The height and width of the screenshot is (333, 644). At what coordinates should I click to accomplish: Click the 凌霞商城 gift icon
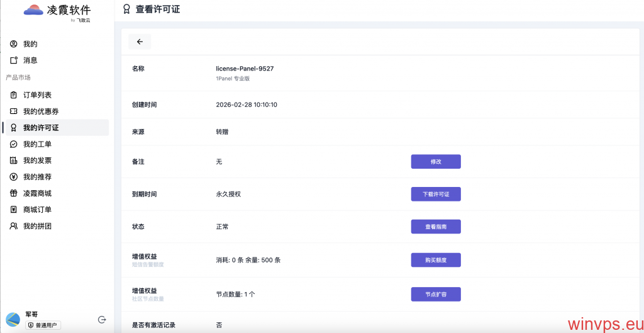(14, 193)
